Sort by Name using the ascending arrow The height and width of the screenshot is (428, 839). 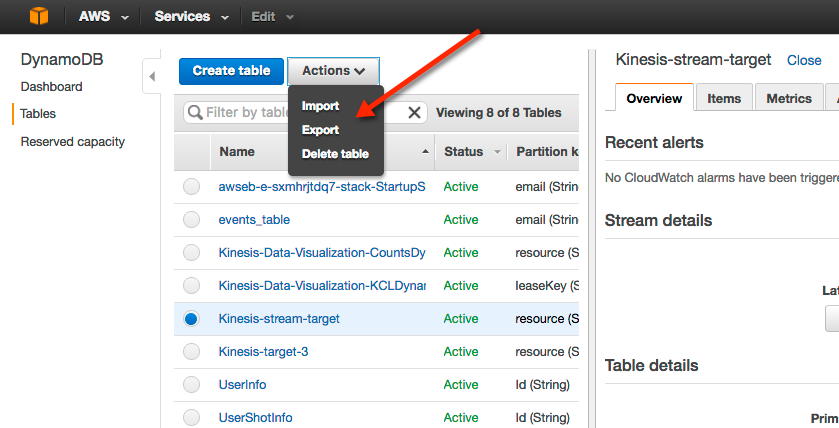point(425,151)
